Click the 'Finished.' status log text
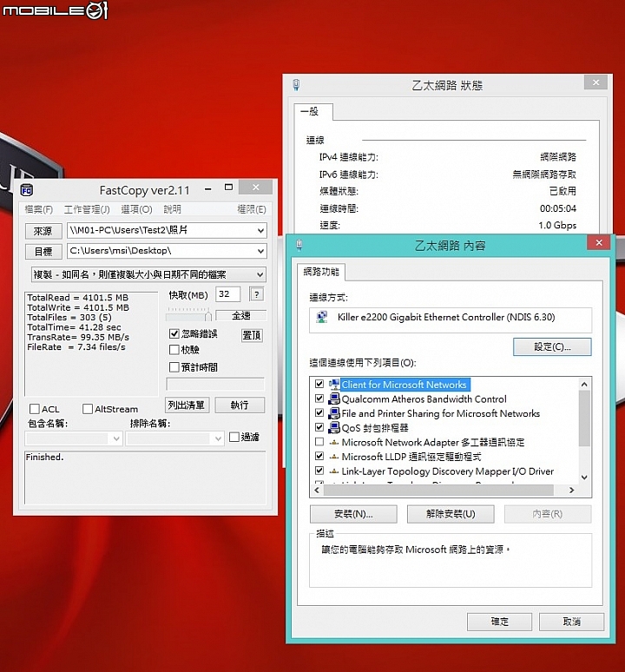 point(44,458)
